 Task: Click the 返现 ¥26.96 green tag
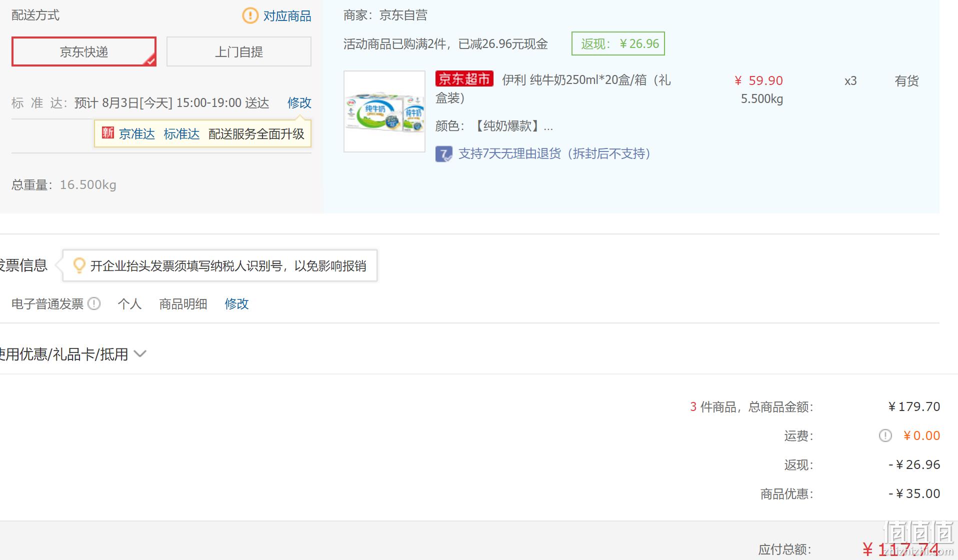(618, 44)
